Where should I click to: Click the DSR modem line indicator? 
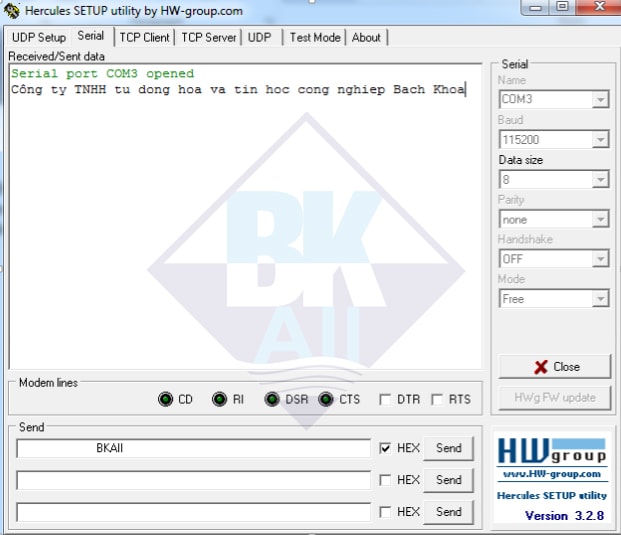pyautogui.click(x=272, y=399)
